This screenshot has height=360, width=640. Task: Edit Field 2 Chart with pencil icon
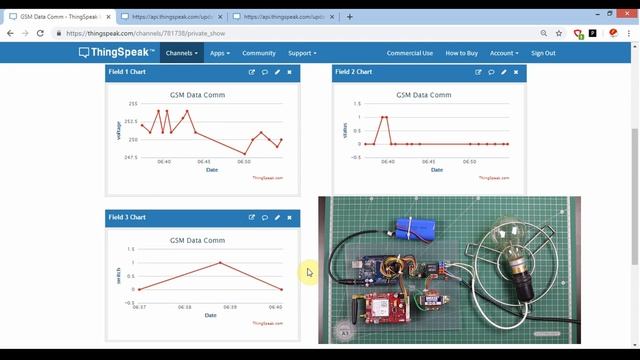point(504,72)
